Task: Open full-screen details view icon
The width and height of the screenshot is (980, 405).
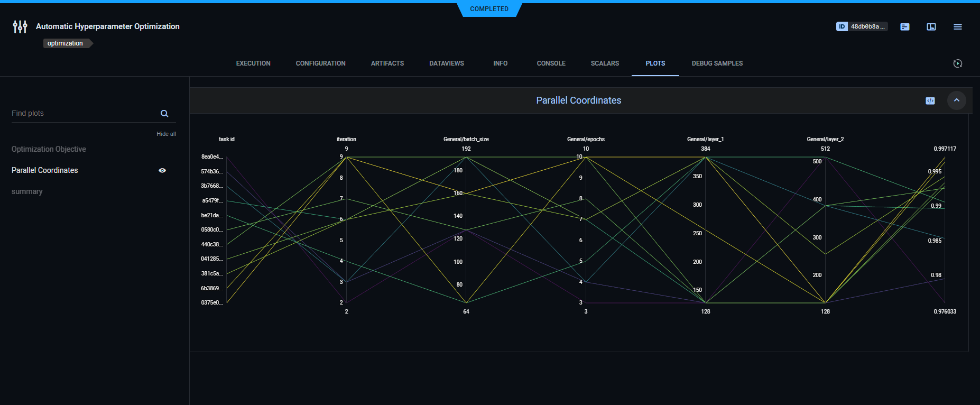Action: (x=931, y=26)
